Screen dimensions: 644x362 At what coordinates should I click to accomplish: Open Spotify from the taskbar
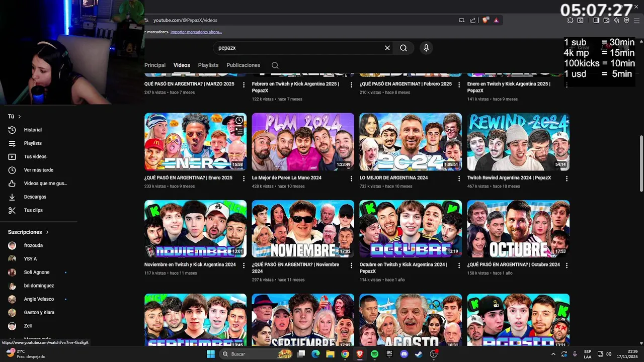click(374, 354)
